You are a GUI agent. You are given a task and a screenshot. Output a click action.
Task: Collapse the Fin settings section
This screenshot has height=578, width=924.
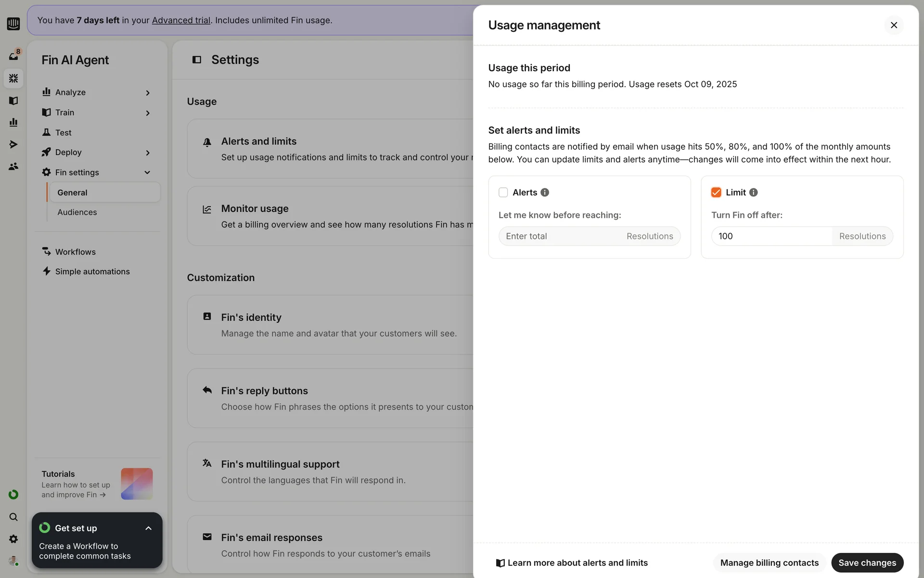tap(147, 172)
